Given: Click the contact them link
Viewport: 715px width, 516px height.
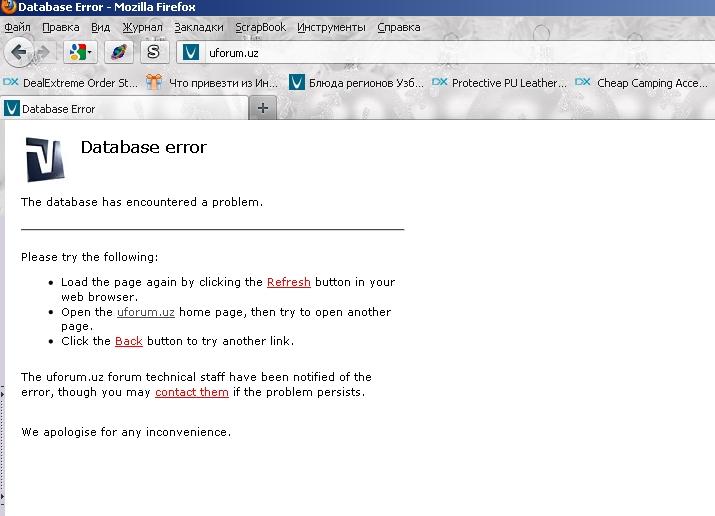Looking at the screenshot, I should 192,392.
